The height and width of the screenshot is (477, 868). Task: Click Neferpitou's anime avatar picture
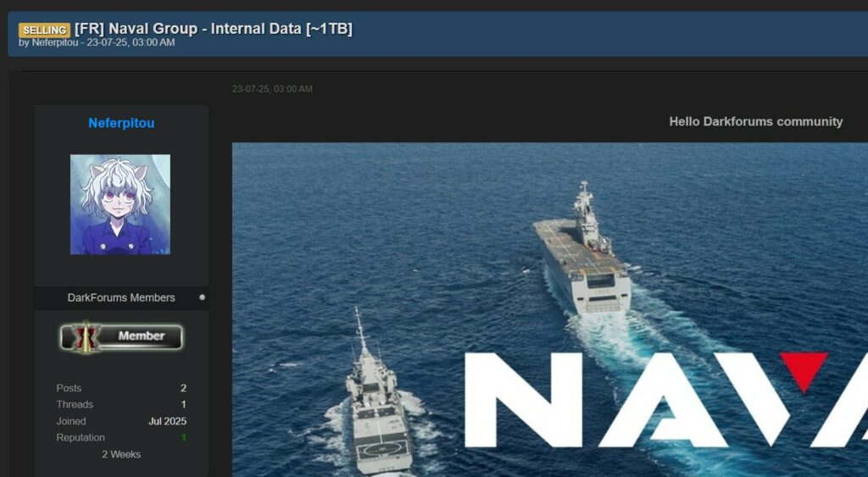(120, 204)
